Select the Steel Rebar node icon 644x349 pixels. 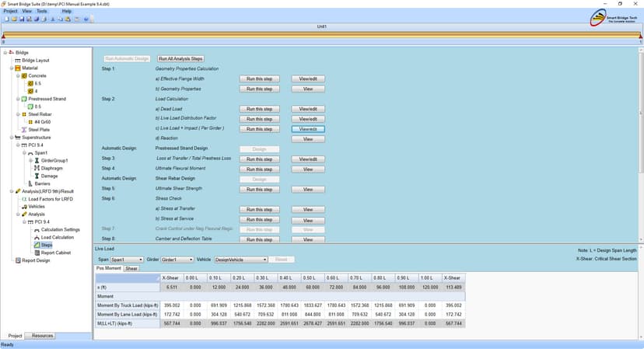tap(24, 114)
